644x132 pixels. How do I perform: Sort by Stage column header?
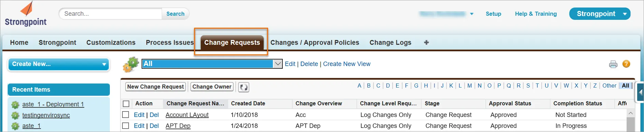click(x=432, y=103)
